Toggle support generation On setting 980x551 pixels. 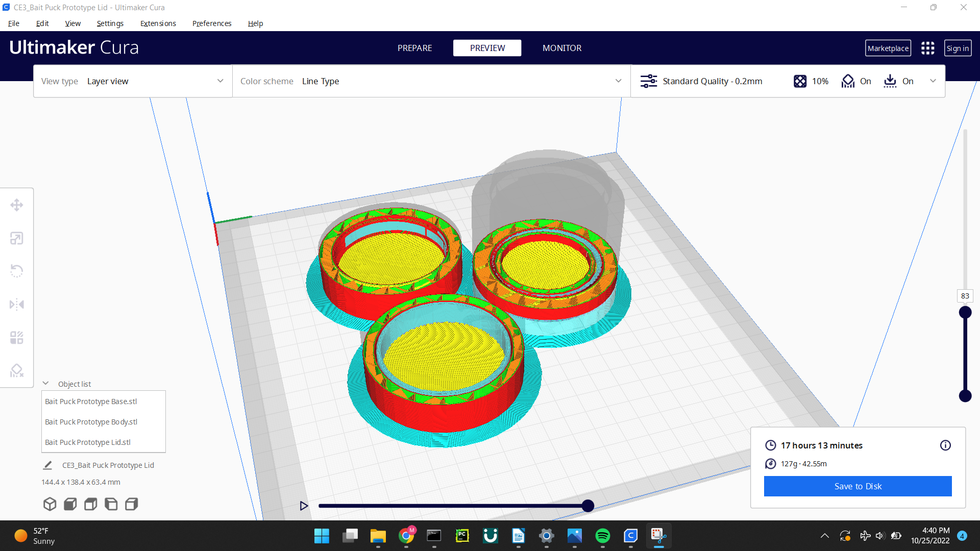pyautogui.click(x=856, y=81)
